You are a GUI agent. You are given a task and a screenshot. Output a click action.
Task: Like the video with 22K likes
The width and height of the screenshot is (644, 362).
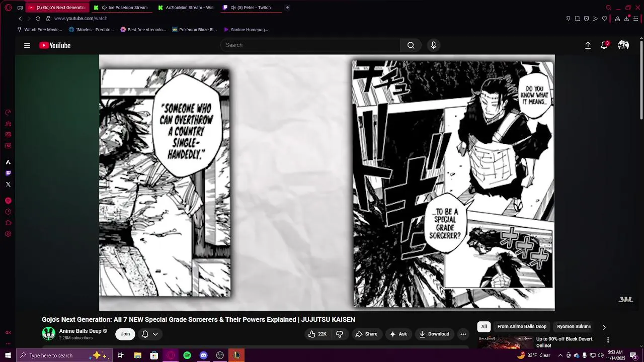(x=317, y=334)
